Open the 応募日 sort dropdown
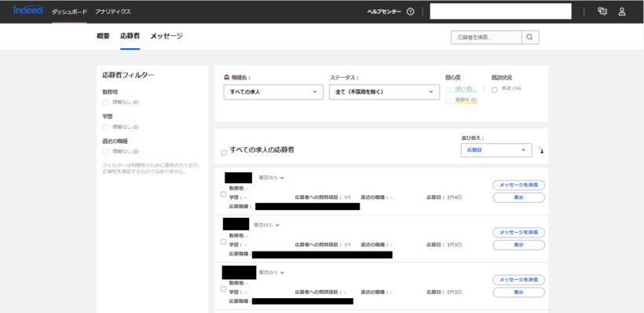This screenshot has height=313, width=644. pyautogui.click(x=496, y=150)
